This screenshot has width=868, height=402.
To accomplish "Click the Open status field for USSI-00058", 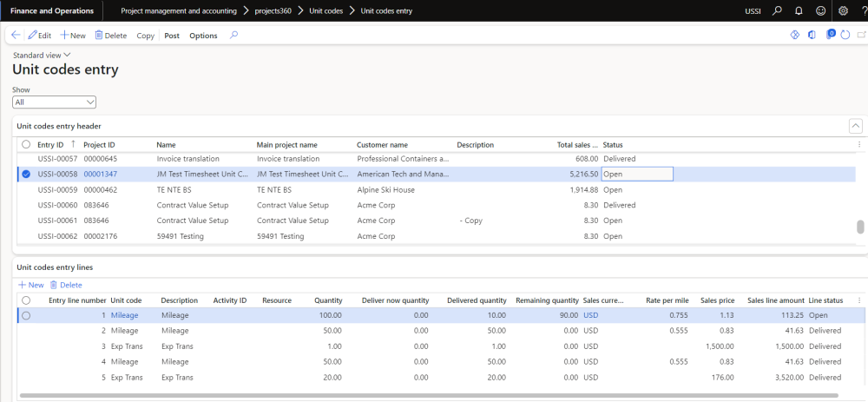I will (x=637, y=175).
